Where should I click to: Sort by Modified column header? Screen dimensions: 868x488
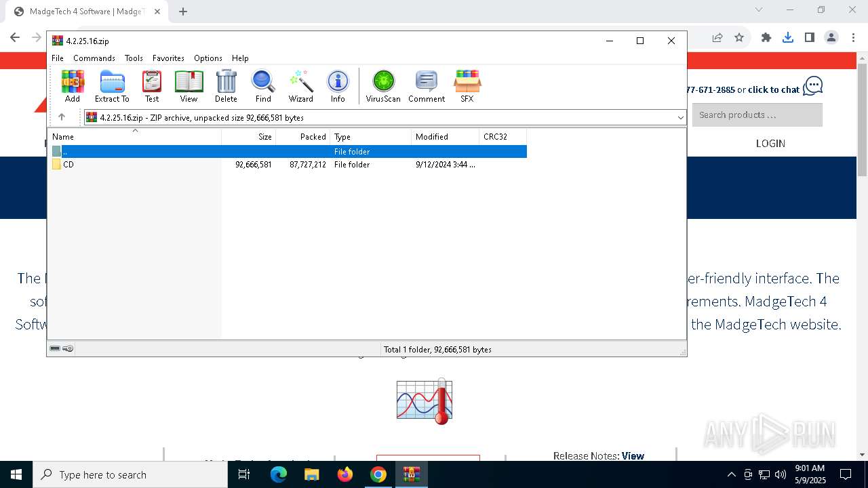(x=446, y=137)
